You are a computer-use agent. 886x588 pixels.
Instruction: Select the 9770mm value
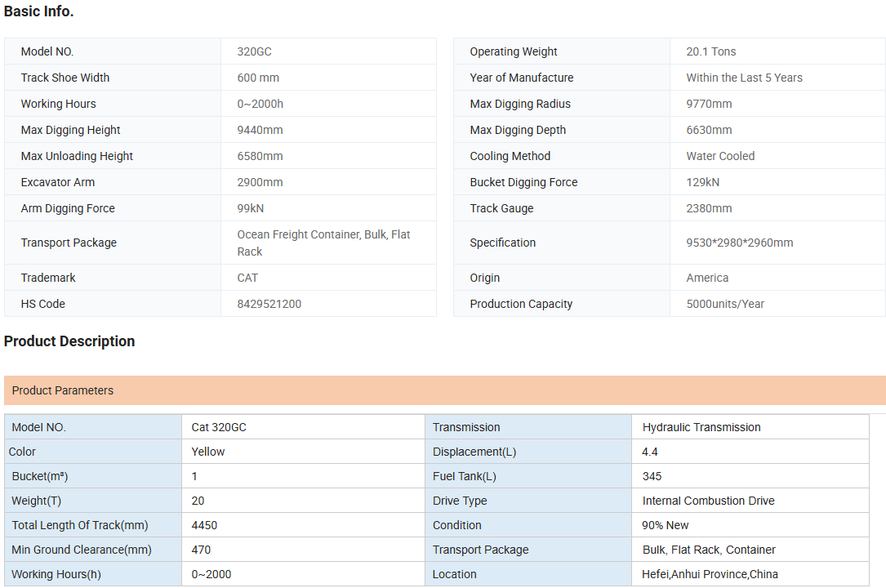point(709,104)
